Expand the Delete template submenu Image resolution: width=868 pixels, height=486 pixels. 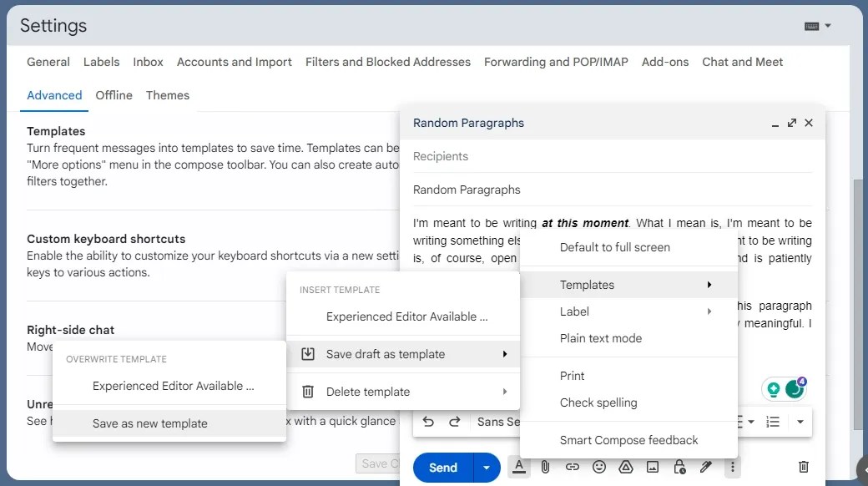click(x=403, y=392)
